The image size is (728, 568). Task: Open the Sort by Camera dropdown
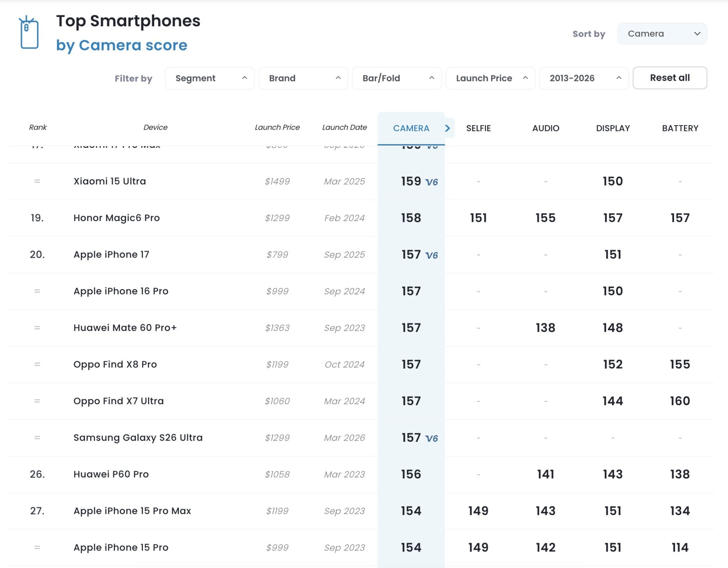point(662,34)
